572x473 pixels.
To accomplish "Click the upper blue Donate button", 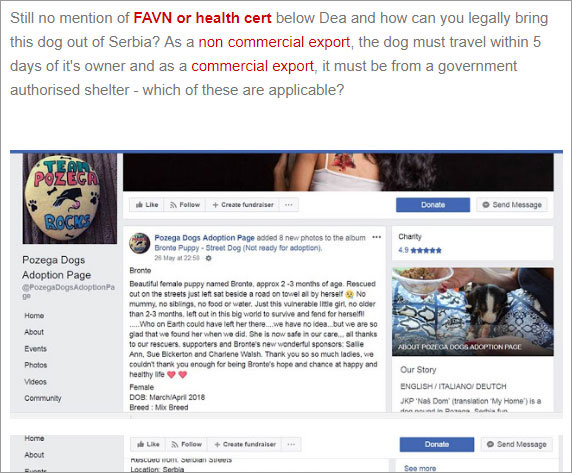I will pos(433,205).
